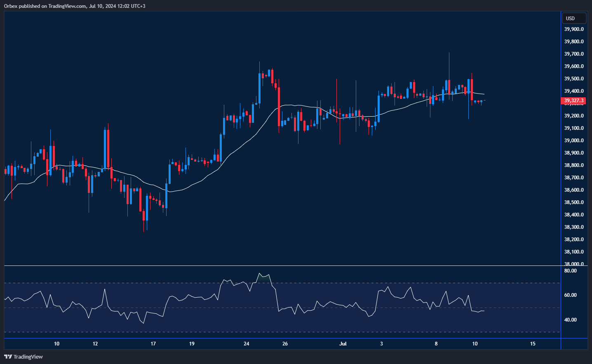
Task: Select the 17 date on time axis
Action: pos(153,344)
